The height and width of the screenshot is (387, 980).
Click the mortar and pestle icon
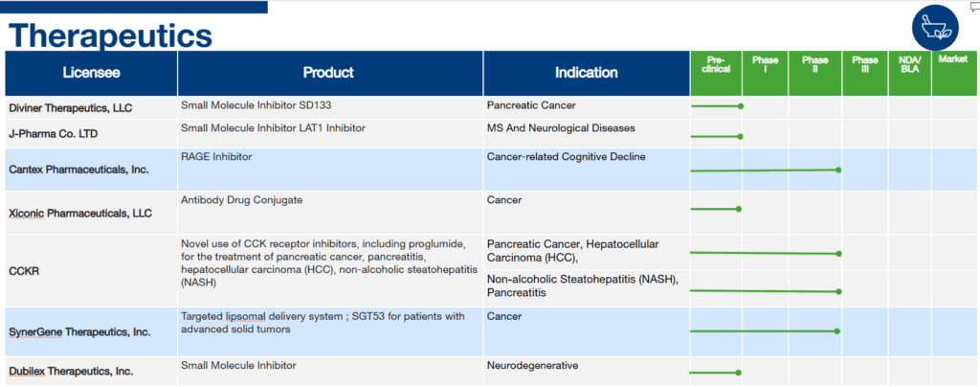click(x=935, y=29)
